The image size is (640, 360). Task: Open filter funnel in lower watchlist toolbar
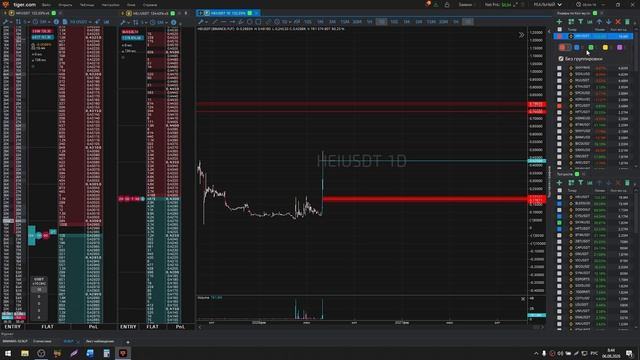580,182
